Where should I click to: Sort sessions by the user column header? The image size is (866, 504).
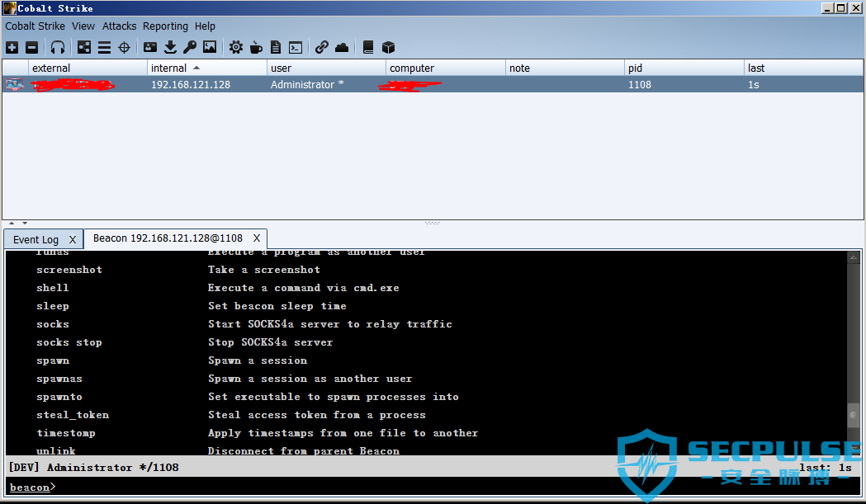(326, 68)
